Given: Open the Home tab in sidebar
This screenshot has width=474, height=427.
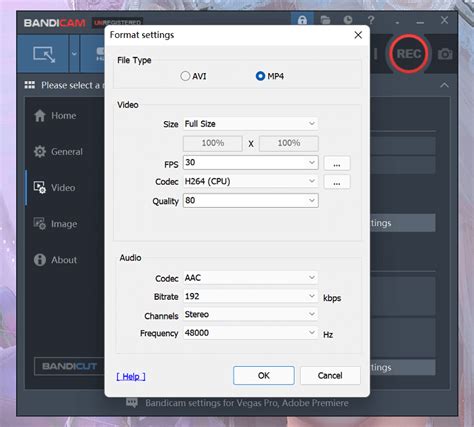Looking at the screenshot, I should (x=55, y=116).
